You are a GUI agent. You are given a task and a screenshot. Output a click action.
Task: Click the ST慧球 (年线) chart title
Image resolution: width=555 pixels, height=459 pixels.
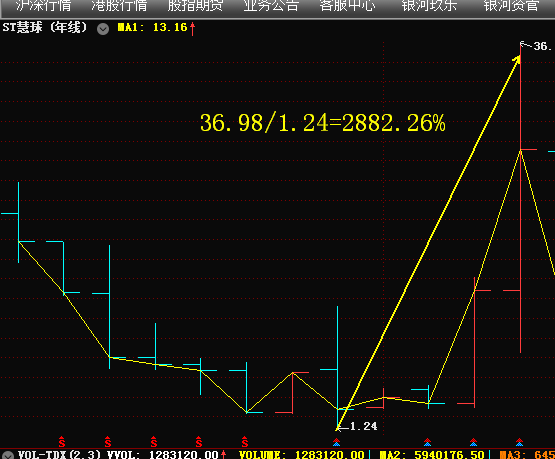tap(45, 28)
